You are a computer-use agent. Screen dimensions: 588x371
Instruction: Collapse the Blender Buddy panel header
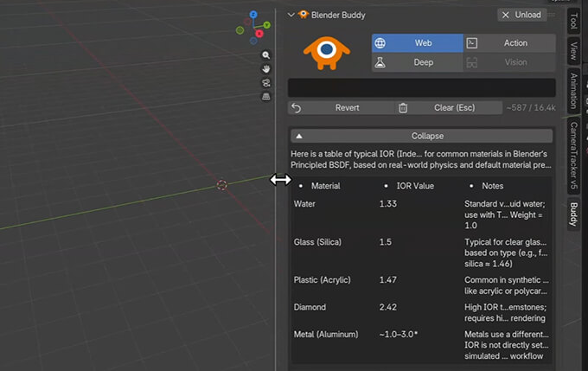pos(292,14)
